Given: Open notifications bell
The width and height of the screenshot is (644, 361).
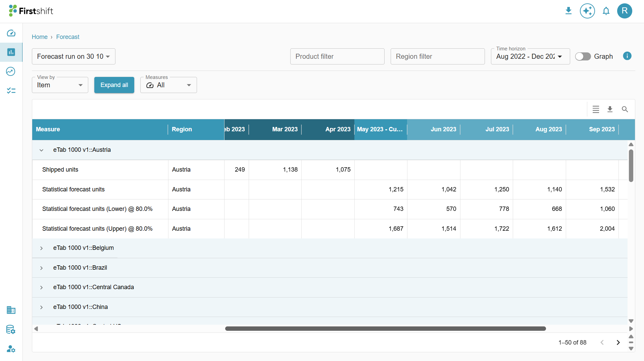Looking at the screenshot, I should [606, 11].
